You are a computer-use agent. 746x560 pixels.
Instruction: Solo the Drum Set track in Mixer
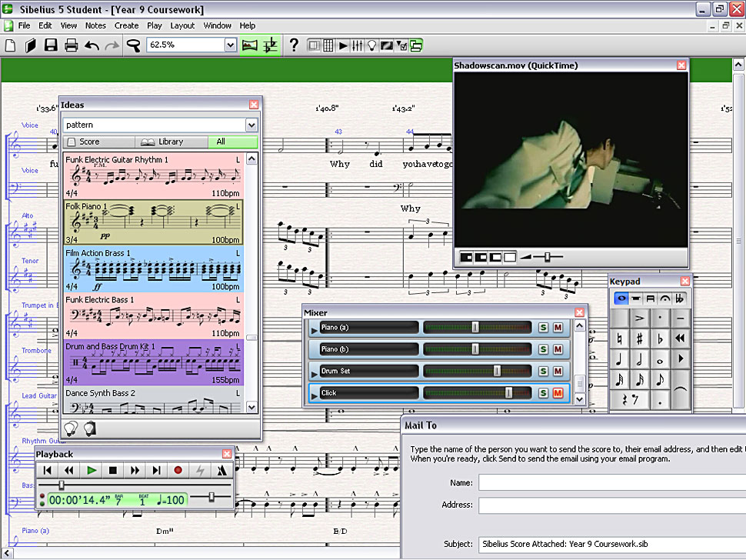click(x=543, y=371)
